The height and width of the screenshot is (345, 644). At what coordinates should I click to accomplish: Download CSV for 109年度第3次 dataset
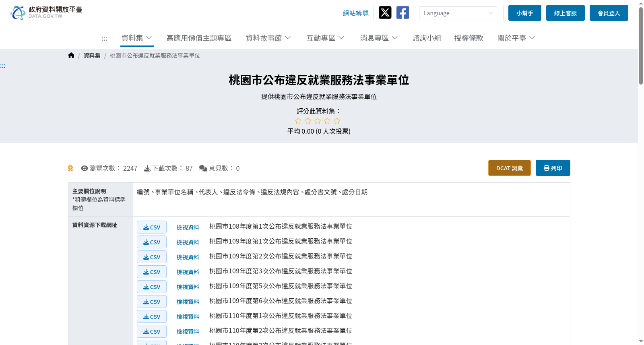pyautogui.click(x=152, y=272)
